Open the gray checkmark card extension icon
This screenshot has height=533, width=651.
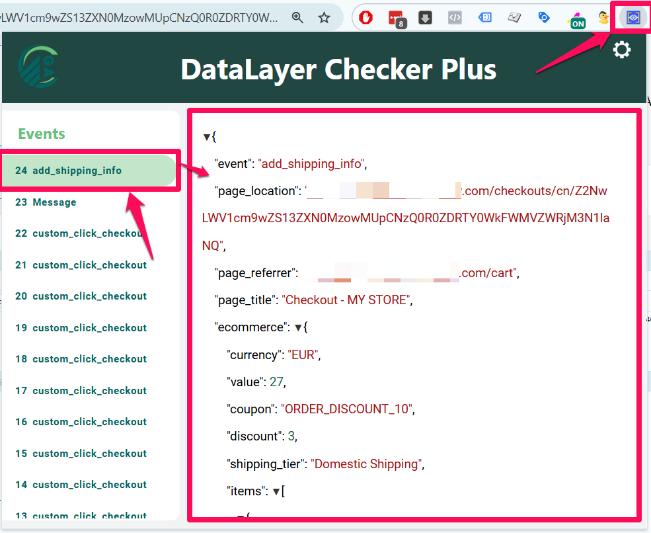tap(514, 17)
